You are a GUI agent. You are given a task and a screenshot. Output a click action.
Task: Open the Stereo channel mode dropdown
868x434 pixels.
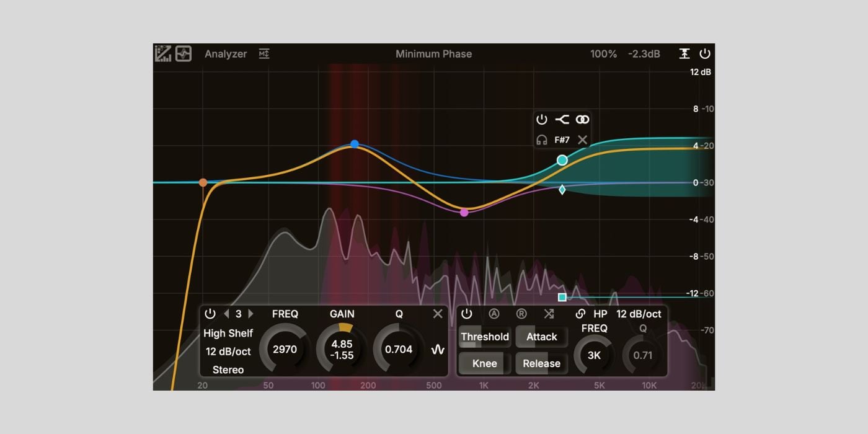[227, 370]
